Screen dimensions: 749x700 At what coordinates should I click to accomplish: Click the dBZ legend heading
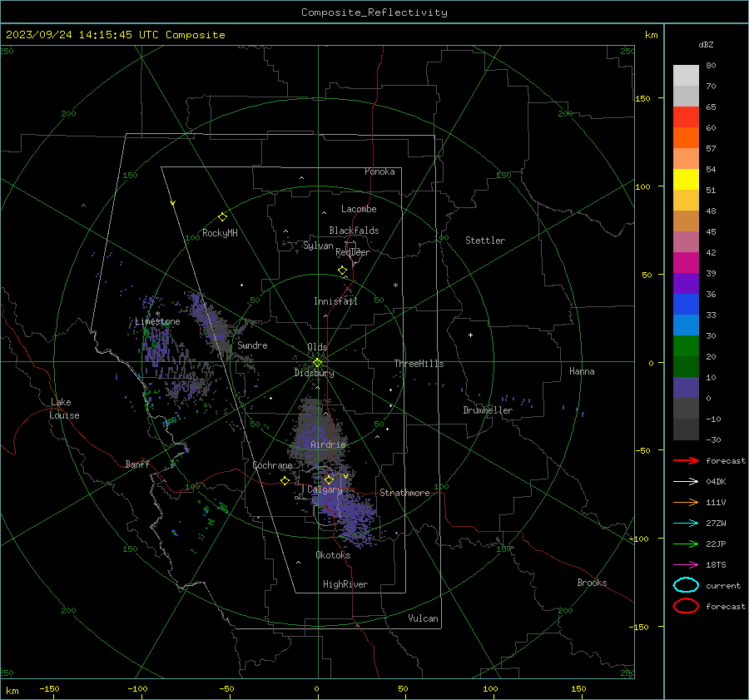click(x=706, y=44)
